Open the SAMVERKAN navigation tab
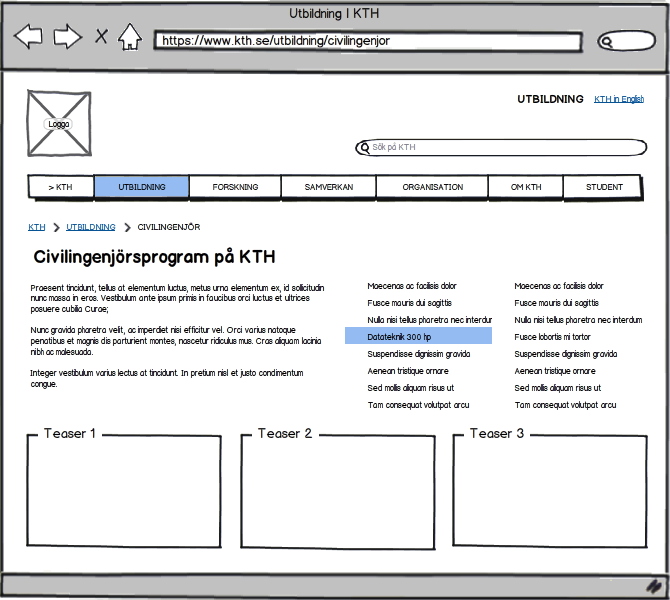670x600 pixels. tap(329, 187)
